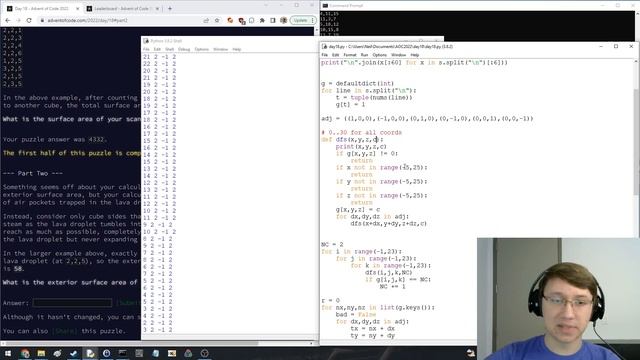
Task: Open Format menu in day18.py editor
Action: 350,55
